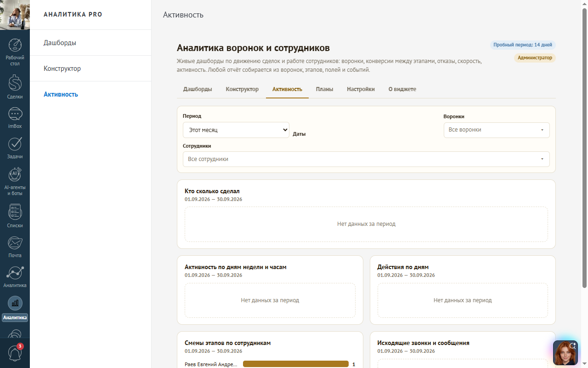Open the assistant avatar chat widget
The height and width of the screenshot is (368, 588).
pos(565,352)
